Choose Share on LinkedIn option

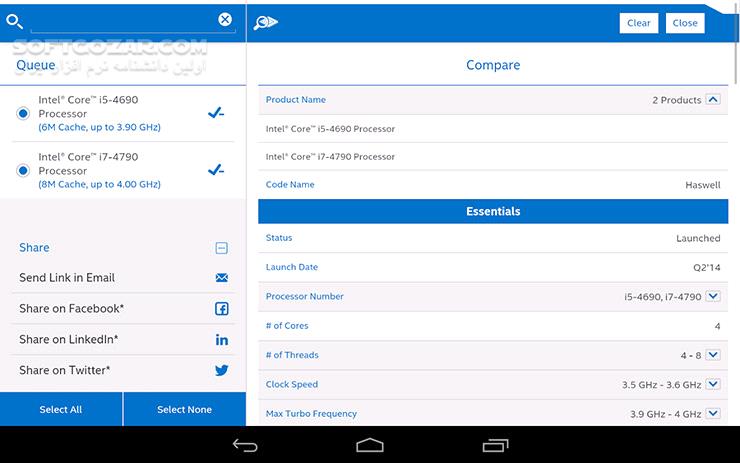124,339
